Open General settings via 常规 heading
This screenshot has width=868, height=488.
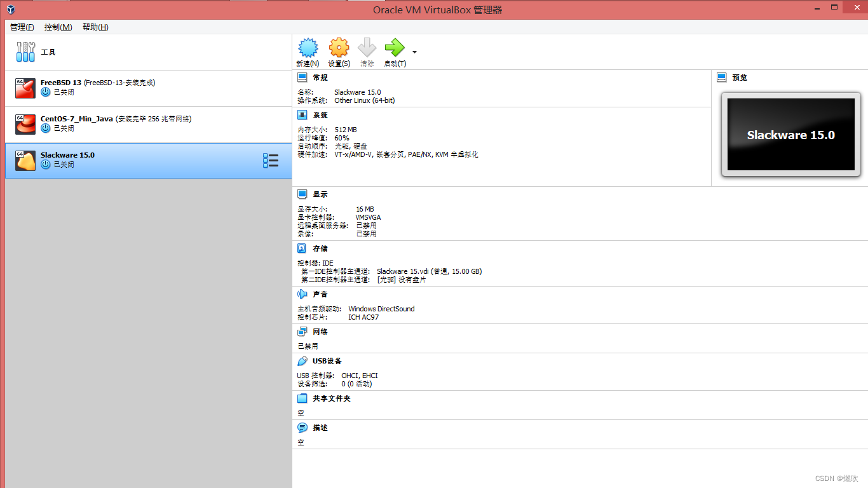point(320,78)
